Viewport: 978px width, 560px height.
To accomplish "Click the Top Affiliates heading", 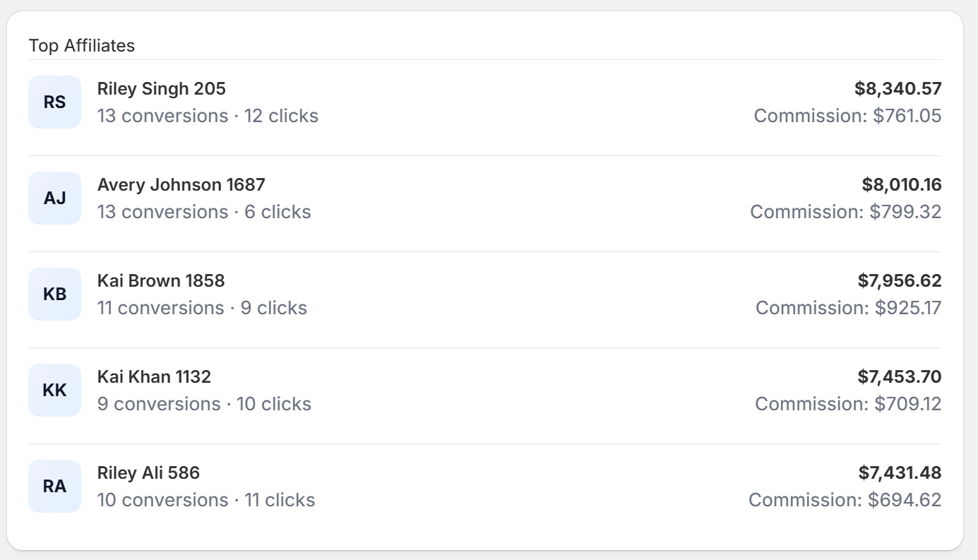I will pos(82,45).
